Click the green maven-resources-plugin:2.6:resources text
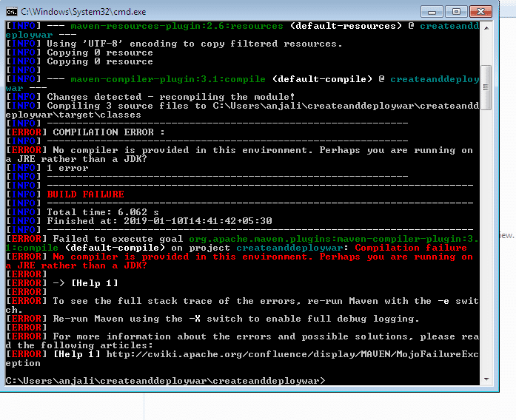The image size is (516, 420). coord(177,26)
